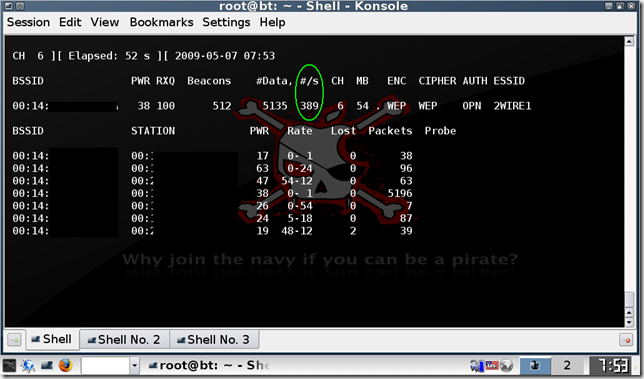The width and height of the screenshot is (644, 379).
Task: Switch to the Shell No. 2 tab
Action: (124, 340)
